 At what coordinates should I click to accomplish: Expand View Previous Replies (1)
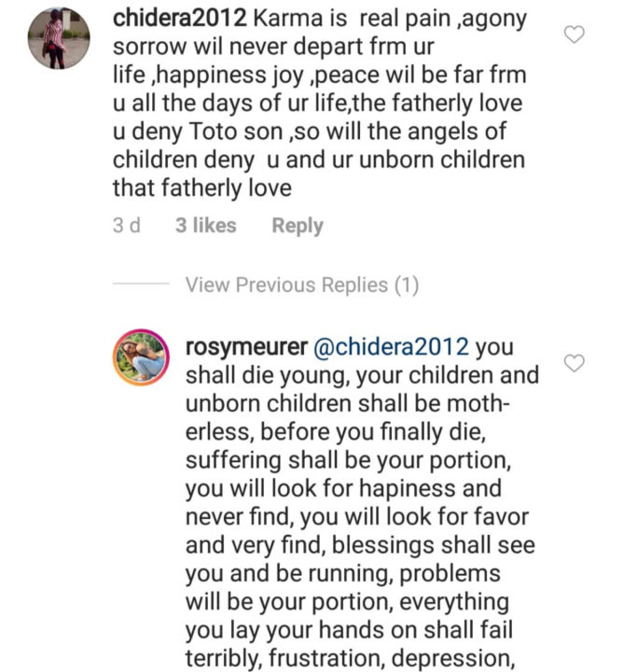pos(301,285)
